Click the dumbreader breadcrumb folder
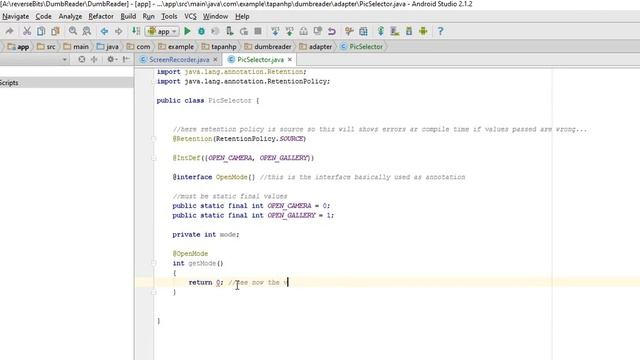640x360 pixels. [x=268, y=47]
